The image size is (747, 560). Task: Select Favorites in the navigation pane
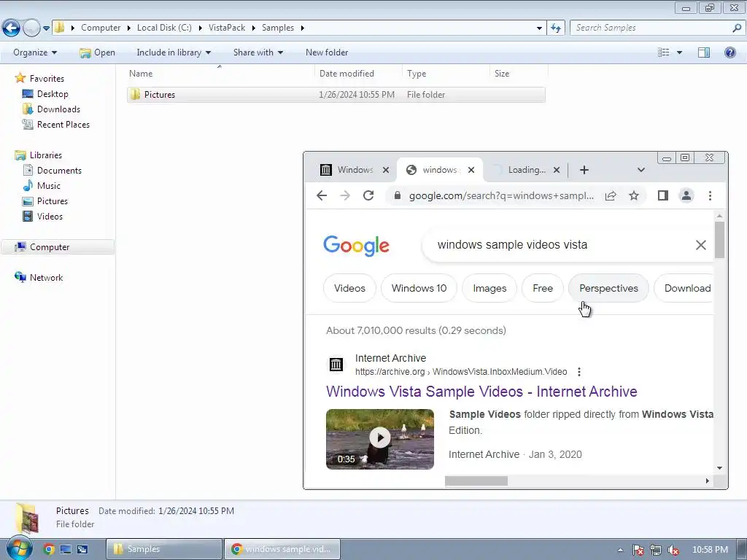(47, 79)
